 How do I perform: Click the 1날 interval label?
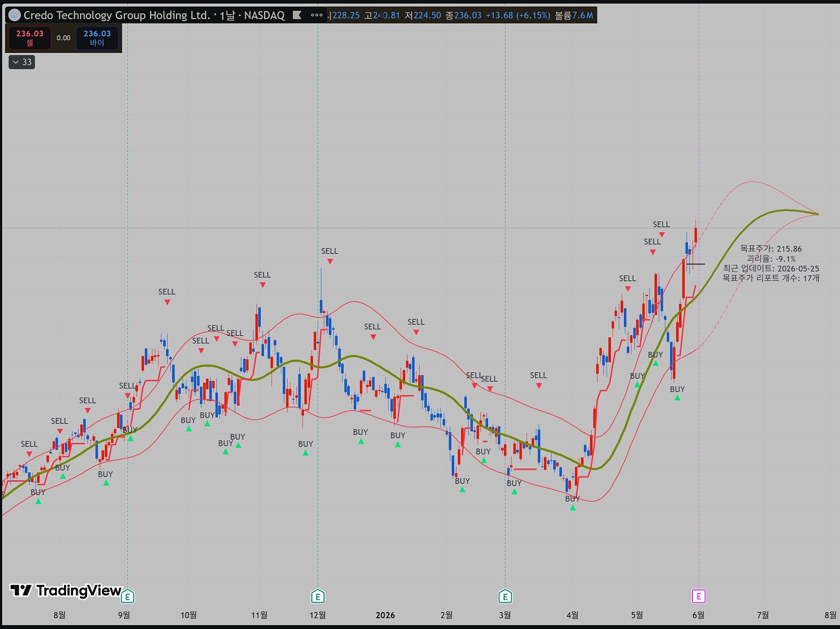(227, 15)
